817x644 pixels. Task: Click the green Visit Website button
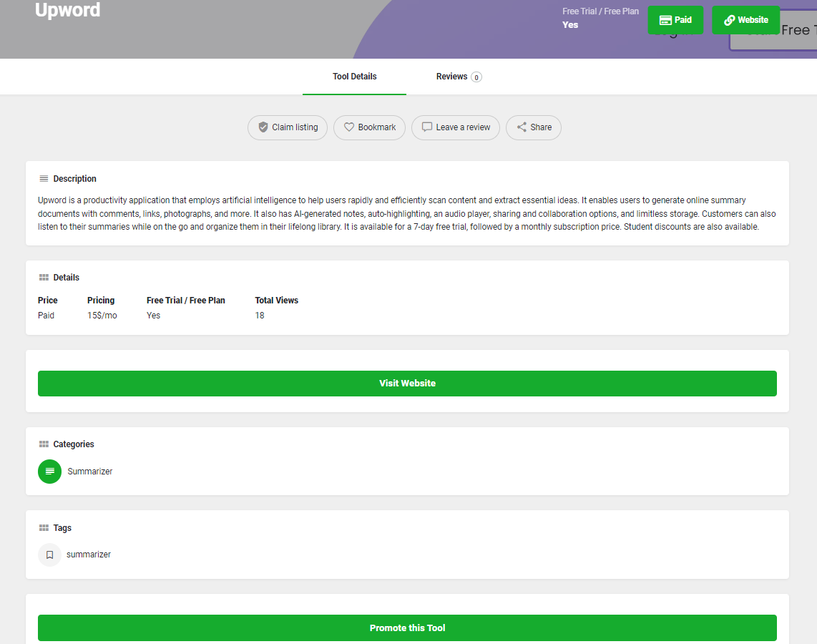click(x=407, y=384)
